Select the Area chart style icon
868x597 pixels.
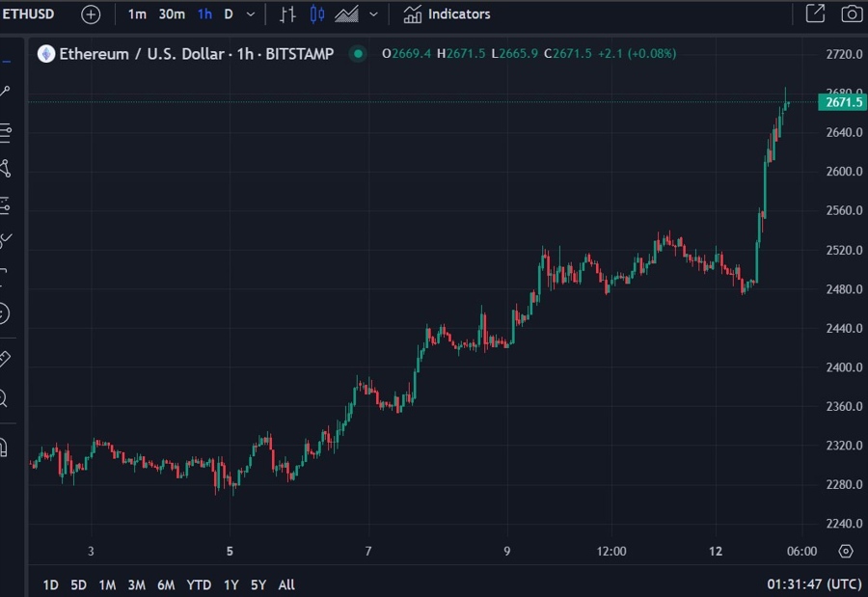tap(346, 14)
